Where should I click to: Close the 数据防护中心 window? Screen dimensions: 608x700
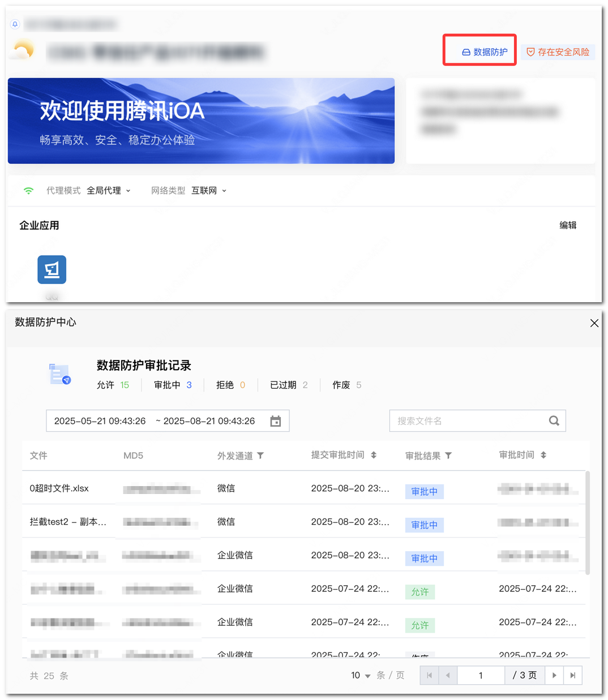pyautogui.click(x=594, y=323)
